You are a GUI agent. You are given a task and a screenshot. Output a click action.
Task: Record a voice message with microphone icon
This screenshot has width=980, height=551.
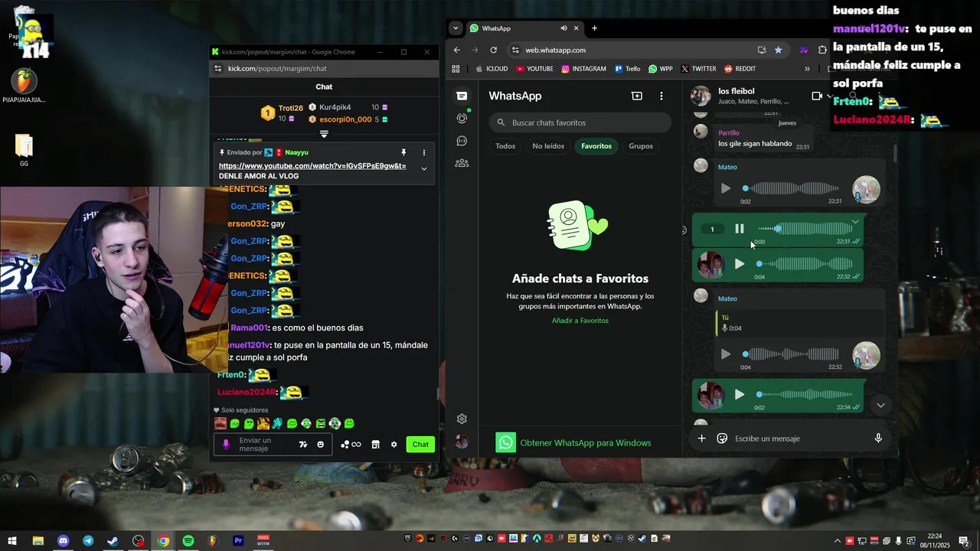coord(878,439)
